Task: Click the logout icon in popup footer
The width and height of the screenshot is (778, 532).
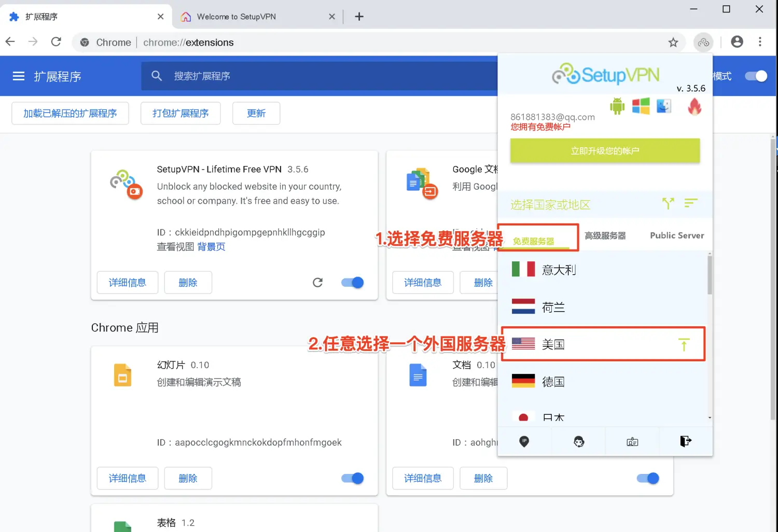Action: [x=686, y=441]
